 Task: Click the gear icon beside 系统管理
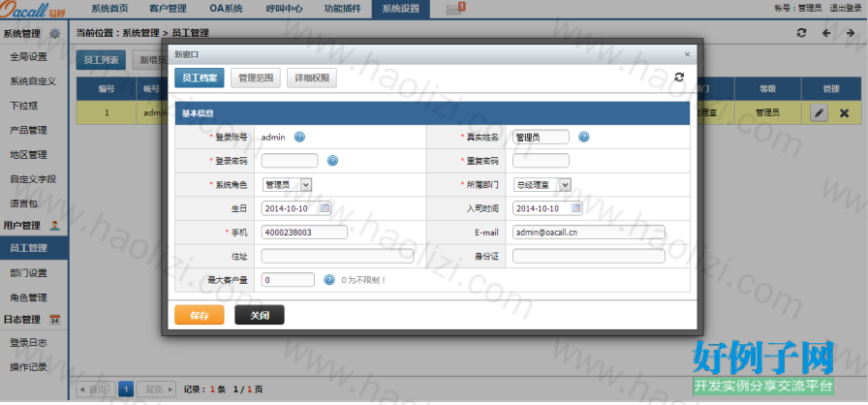[x=54, y=33]
